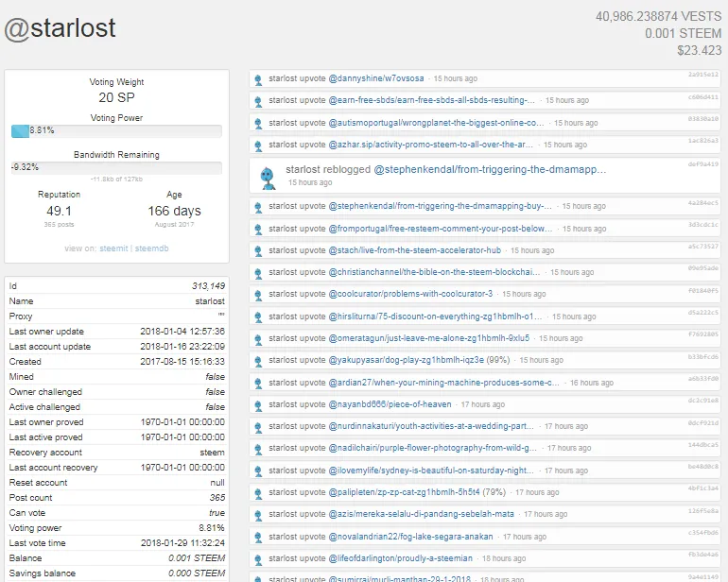The width and height of the screenshot is (728, 582).
Task: Open @azhar.sip activity-promo-steem post link
Action: 431,145
